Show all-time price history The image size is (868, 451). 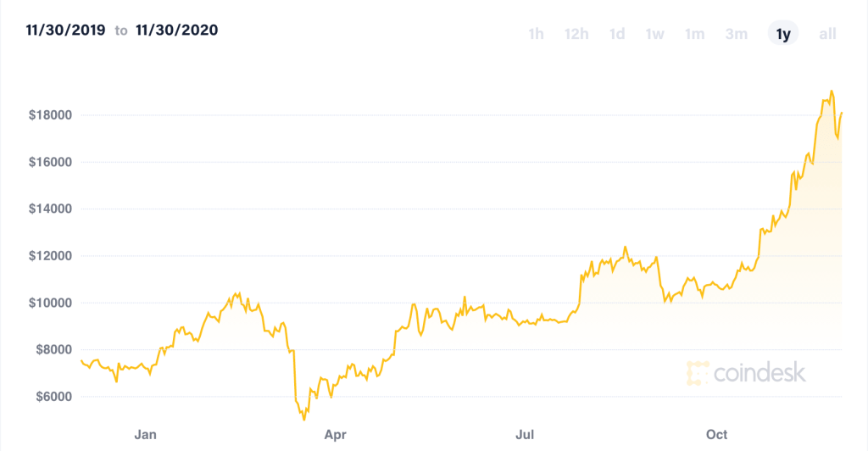827,34
